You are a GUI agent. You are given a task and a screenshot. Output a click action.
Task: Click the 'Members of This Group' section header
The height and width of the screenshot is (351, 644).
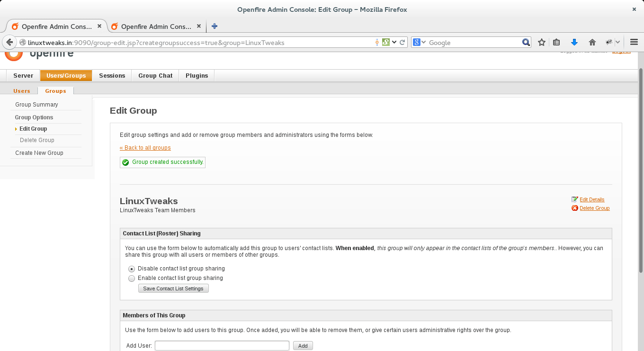pos(154,315)
